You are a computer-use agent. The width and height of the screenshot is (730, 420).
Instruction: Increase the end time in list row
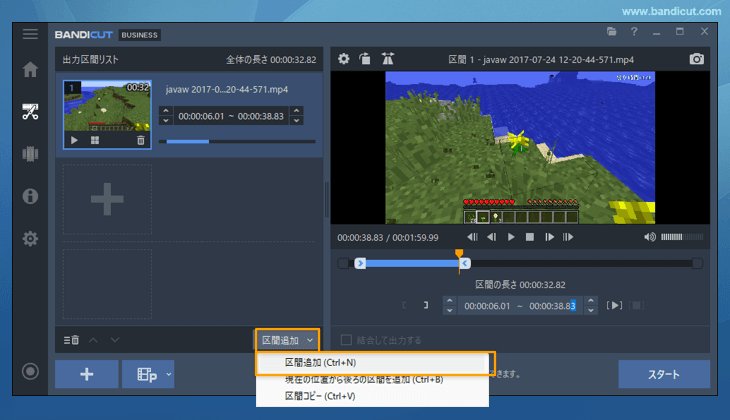click(297, 110)
